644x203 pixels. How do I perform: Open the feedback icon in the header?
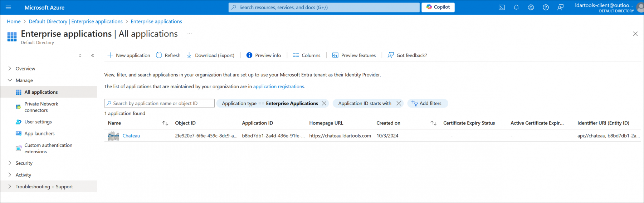click(560, 8)
